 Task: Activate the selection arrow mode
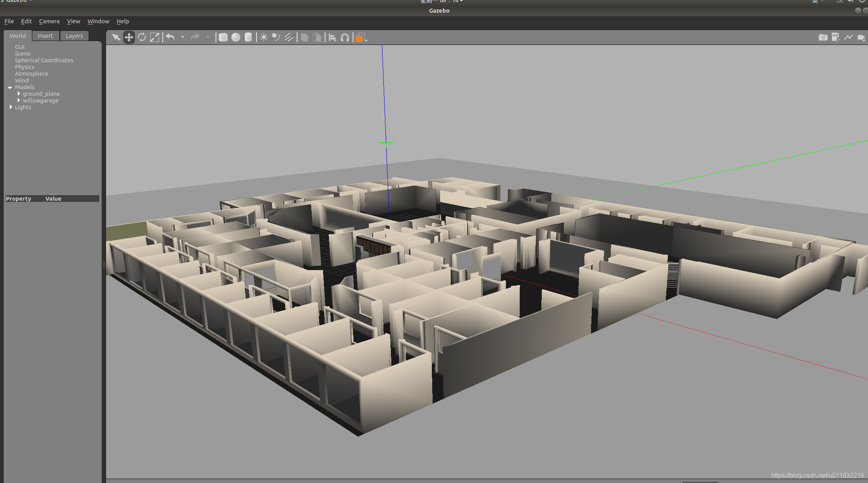click(116, 37)
